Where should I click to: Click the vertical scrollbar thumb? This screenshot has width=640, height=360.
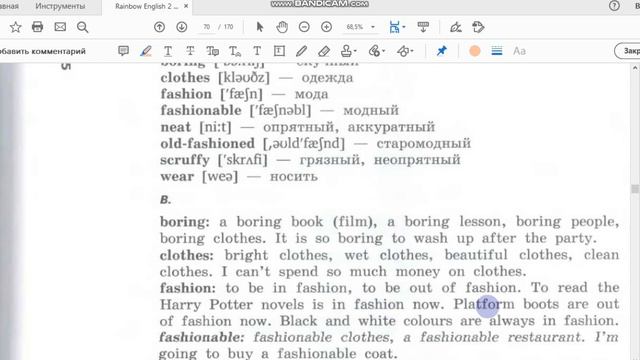(x=635, y=189)
